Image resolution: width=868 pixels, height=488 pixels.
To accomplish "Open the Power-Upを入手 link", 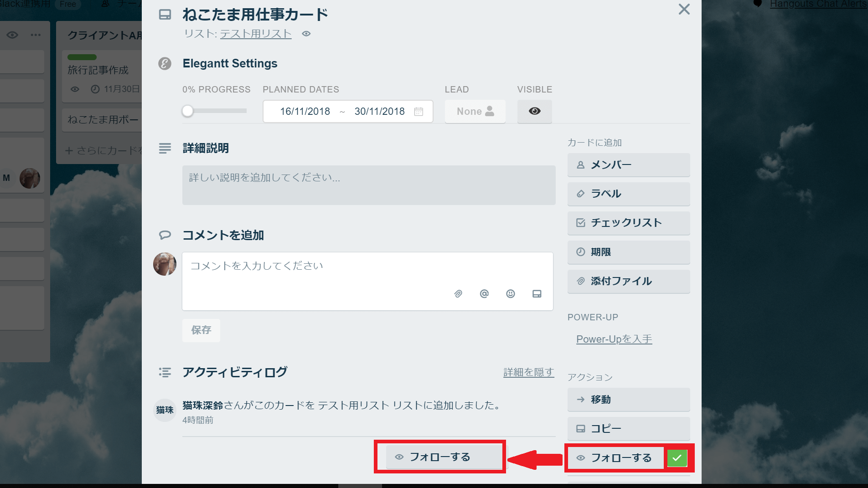I will click(614, 339).
